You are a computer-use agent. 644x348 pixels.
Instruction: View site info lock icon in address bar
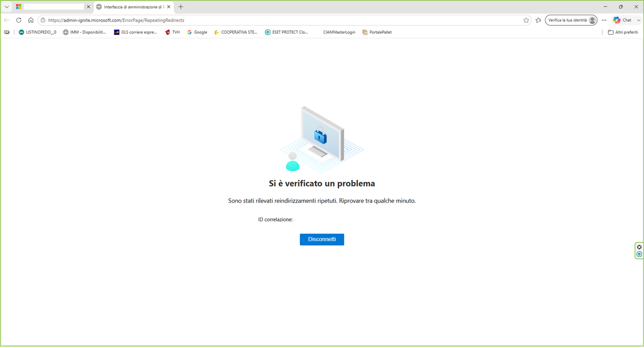click(43, 20)
